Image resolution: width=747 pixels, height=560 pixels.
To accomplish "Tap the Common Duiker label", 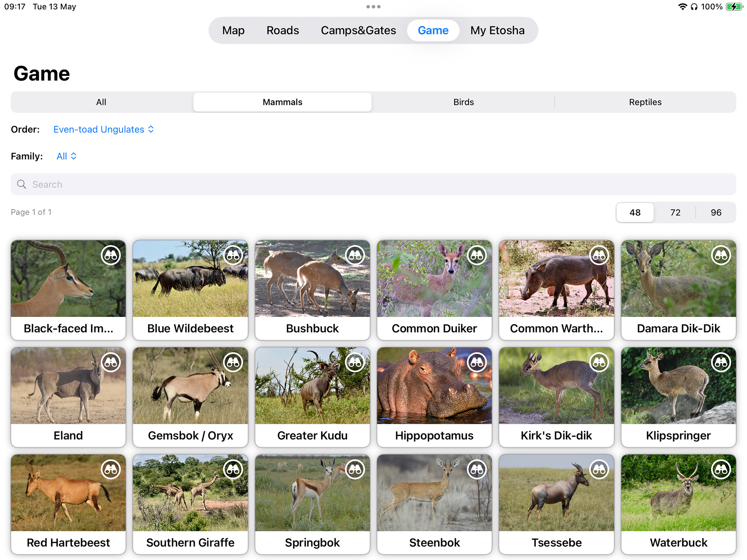I will [x=434, y=329].
